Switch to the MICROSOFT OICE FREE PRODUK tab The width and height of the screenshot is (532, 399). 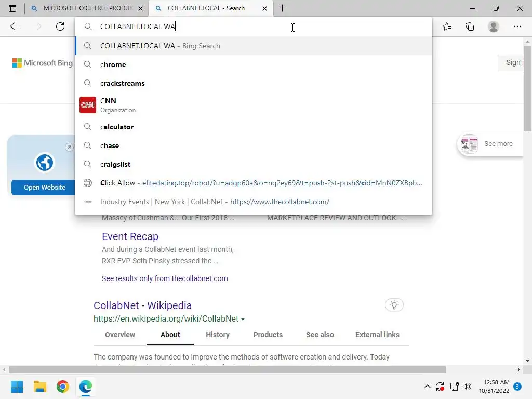click(87, 8)
